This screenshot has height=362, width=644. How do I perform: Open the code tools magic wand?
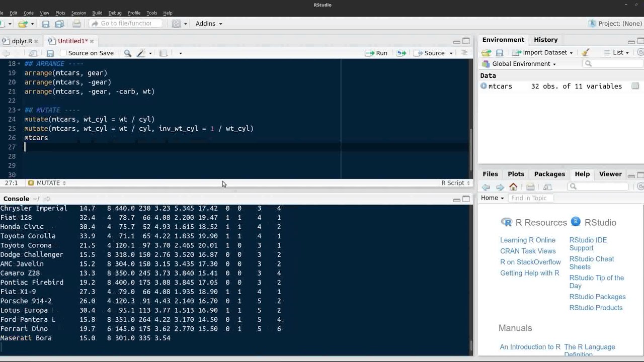[141, 53]
